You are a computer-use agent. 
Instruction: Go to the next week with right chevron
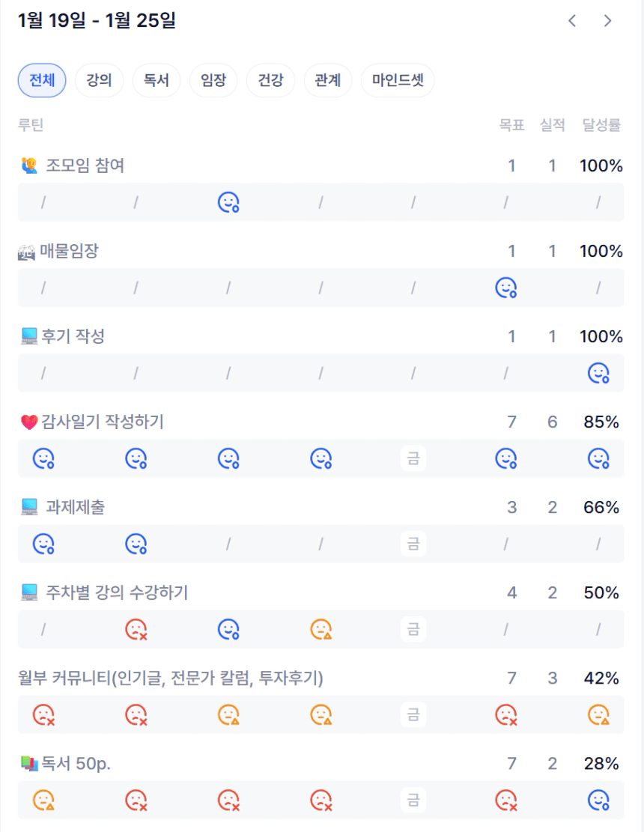click(608, 21)
